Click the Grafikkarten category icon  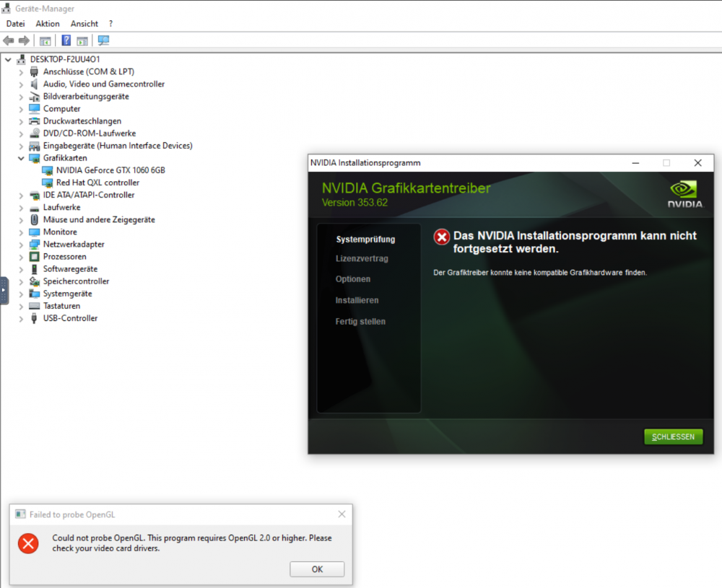coord(34,158)
